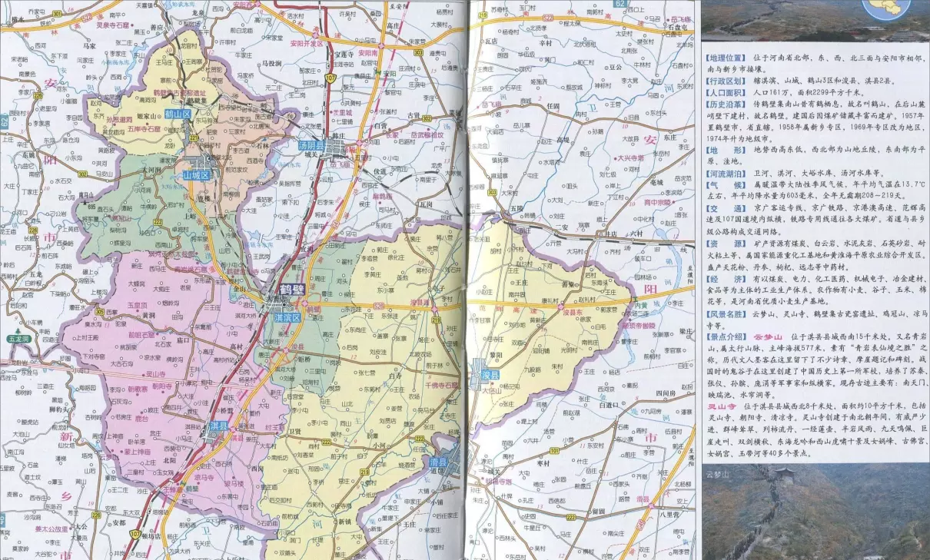Select the 鹤壁 city label
This screenshot has height=560, width=930.
pyautogui.click(x=291, y=289)
